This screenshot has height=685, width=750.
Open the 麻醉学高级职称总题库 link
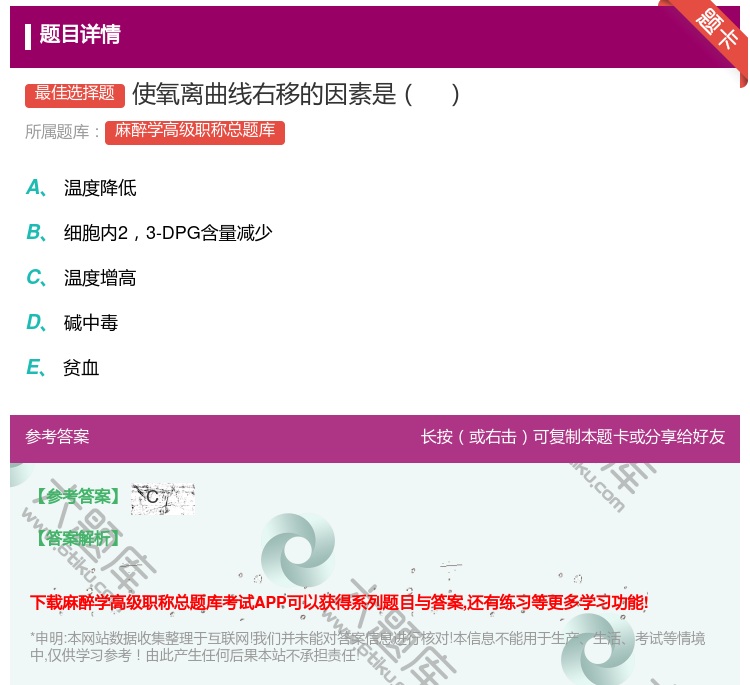[x=195, y=131]
